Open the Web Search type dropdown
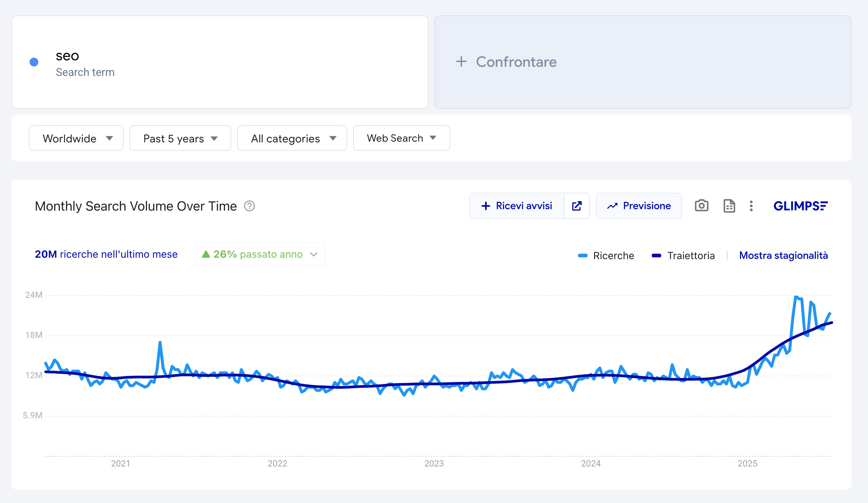 (x=401, y=138)
